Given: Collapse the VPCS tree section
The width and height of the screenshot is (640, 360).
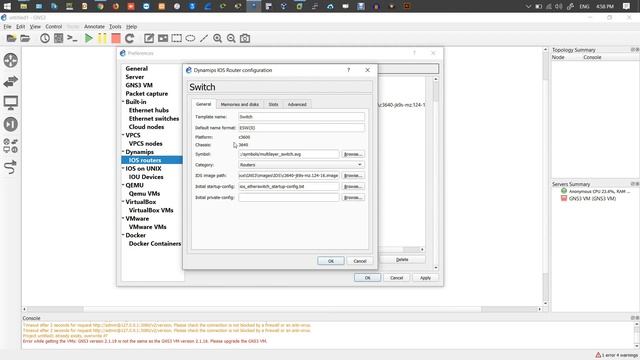Looking at the screenshot, I should (x=123, y=135).
